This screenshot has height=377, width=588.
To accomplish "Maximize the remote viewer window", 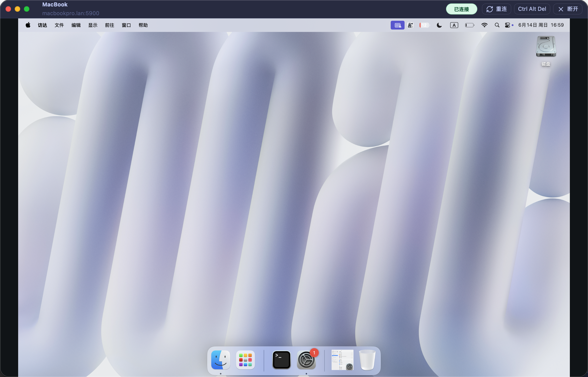I will pyautogui.click(x=27, y=9).
